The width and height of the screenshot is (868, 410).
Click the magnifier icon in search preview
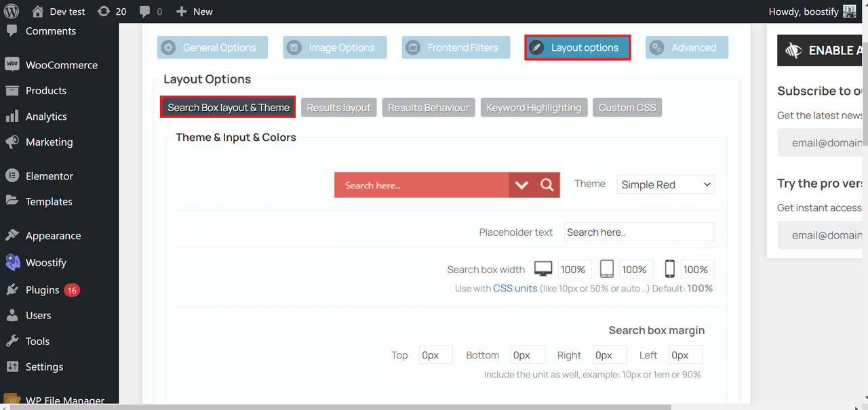click(547, 185)
